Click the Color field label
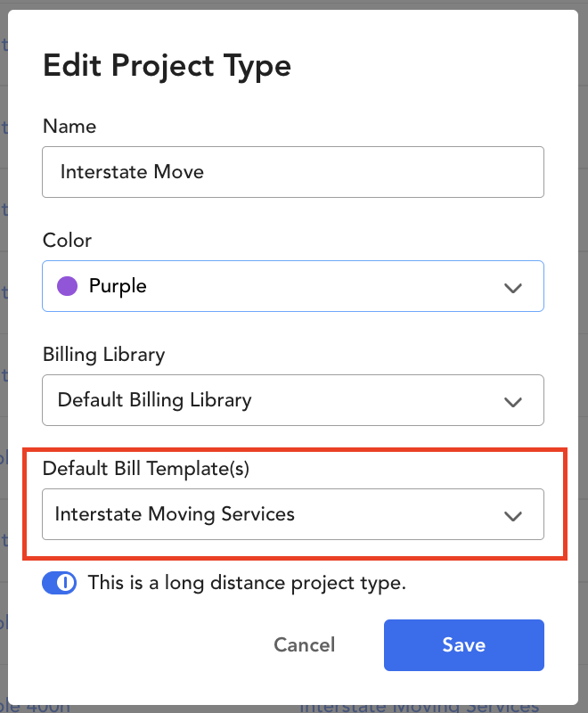 click(x=67, y=240)
